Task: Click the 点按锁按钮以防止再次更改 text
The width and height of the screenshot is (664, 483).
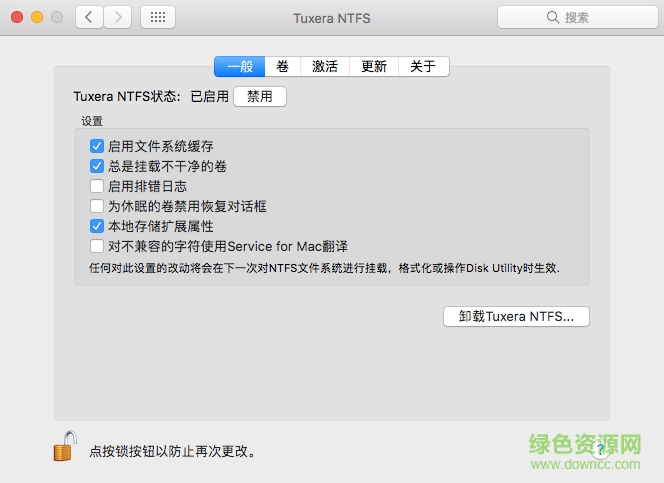Action: (172, 451)
